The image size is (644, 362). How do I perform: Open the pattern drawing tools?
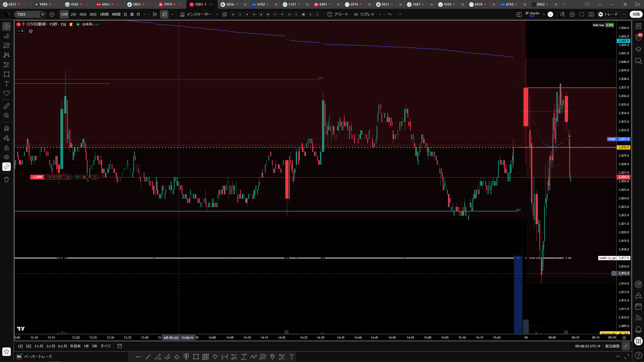(7, 55)
